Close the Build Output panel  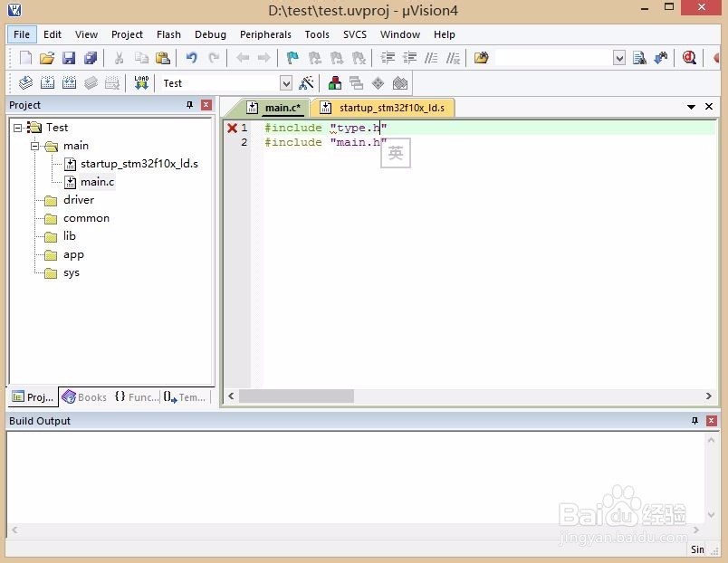click(712, 421)
